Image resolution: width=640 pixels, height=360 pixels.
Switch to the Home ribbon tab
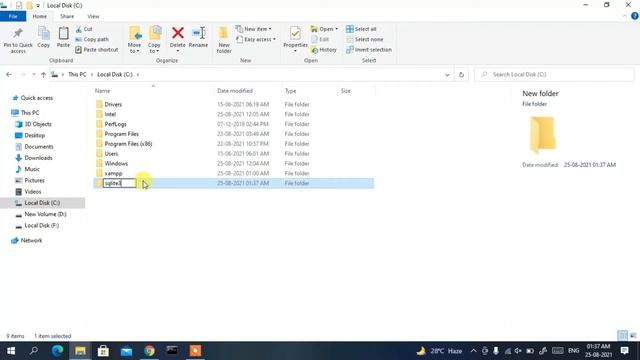(x=40, y=16)
